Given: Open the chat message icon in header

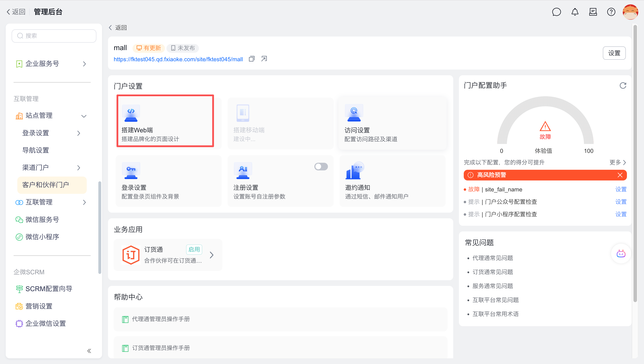Looking at the screenshot, I should click(x=556, y=12).
